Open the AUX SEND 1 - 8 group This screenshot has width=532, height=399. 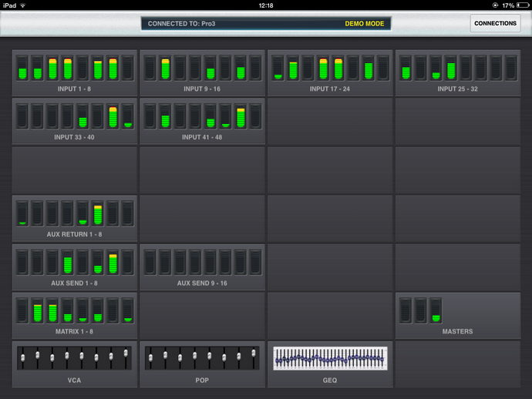[x=75, y=267]
